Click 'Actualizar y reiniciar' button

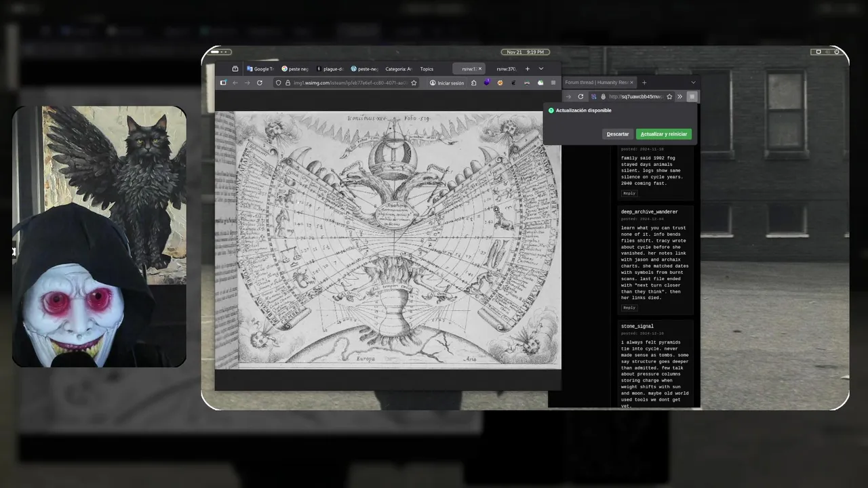pos(664,134)
